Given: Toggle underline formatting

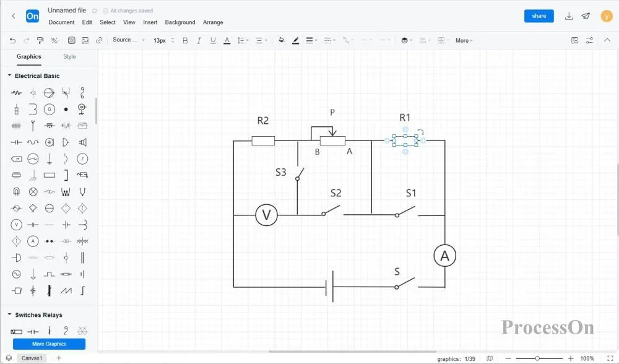Looking at the screenshot, I should click(x=213, y=40).
